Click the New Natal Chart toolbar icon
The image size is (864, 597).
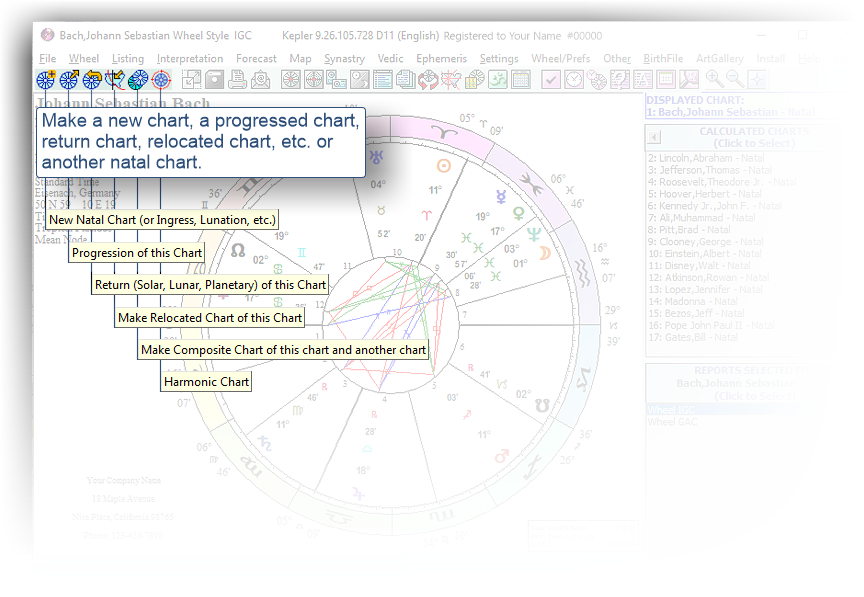pyautogui.click(x=46, y=80)
